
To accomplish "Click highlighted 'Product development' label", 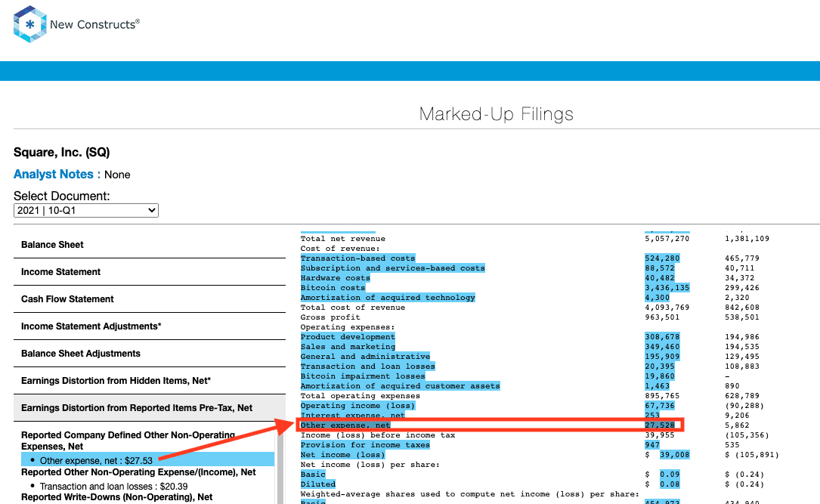I will [x=348, y=337].
